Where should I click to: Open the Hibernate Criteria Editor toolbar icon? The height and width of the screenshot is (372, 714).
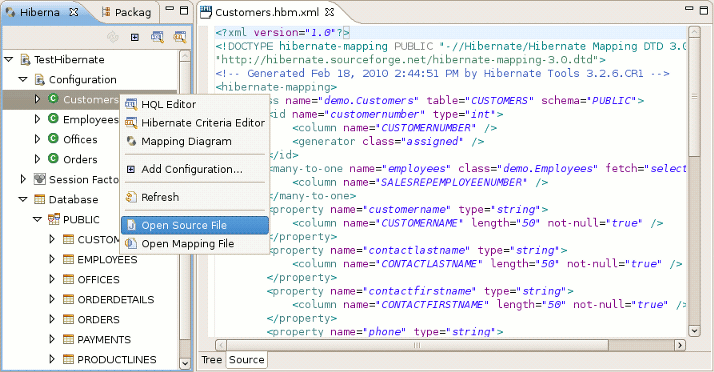click(x=179, y=37)
